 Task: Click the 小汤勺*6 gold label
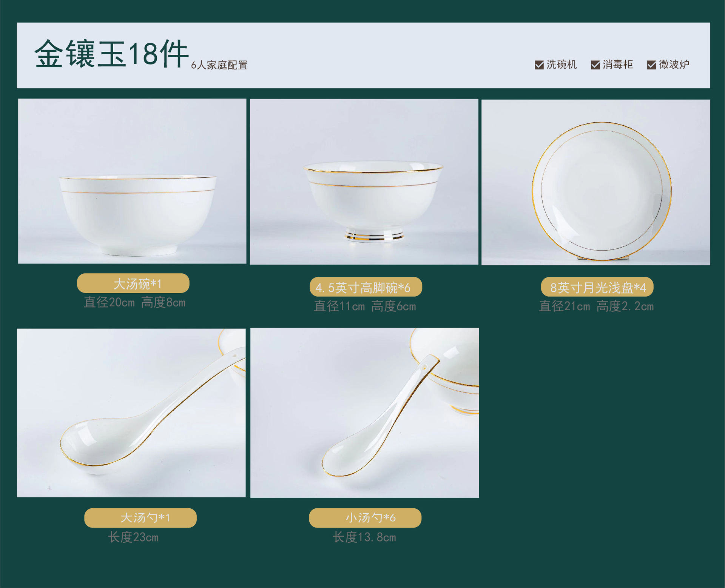point(365,517)
